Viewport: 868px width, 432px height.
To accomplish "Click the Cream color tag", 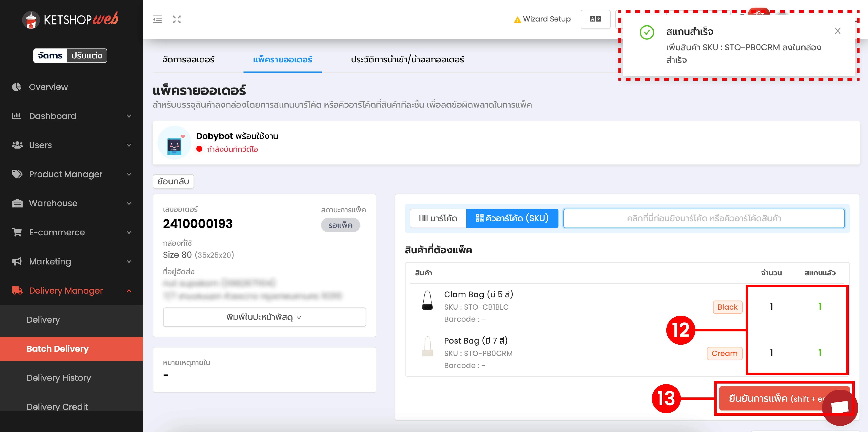I will point(724,354).
